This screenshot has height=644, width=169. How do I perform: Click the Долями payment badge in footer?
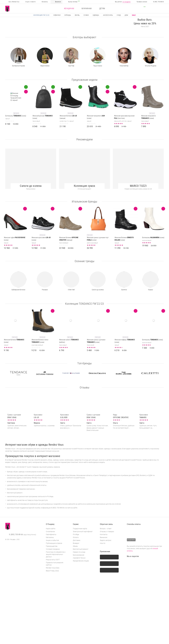(131, 539)
